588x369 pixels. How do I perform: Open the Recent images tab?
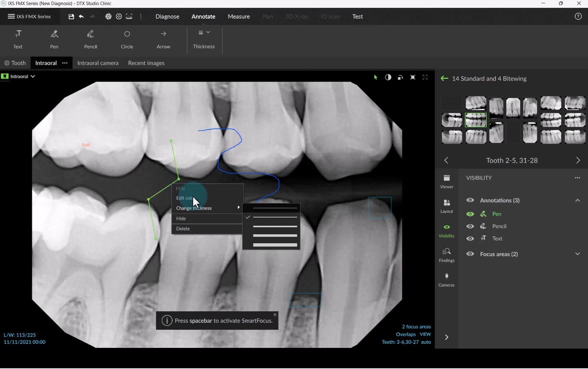pyautogui.click(x=146, y=63)
